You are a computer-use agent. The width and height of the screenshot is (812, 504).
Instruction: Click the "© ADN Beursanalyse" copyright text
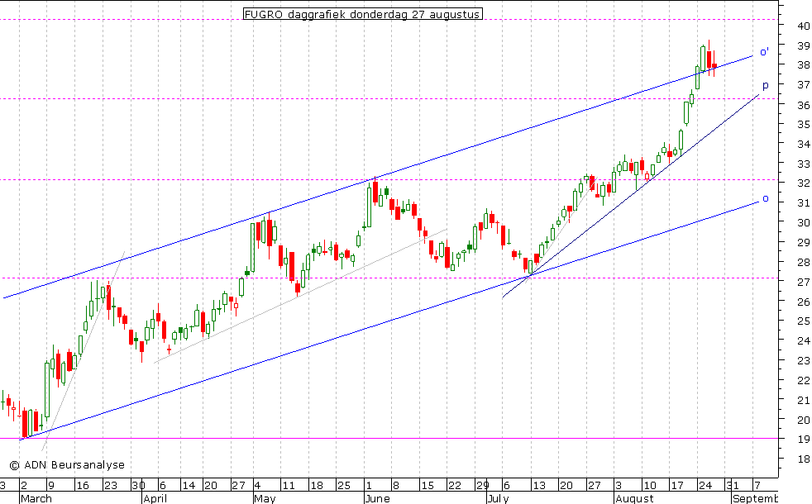coord(67,464)
